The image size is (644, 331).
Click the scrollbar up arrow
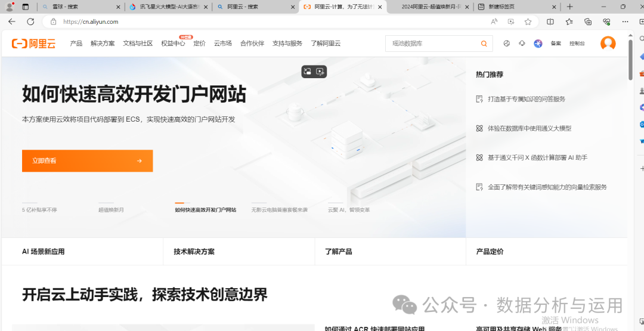[x=631, y=35]
